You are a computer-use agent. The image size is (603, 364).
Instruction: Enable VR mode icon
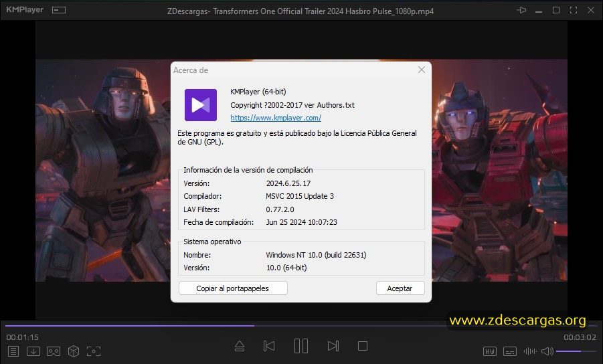coord(54,351)
